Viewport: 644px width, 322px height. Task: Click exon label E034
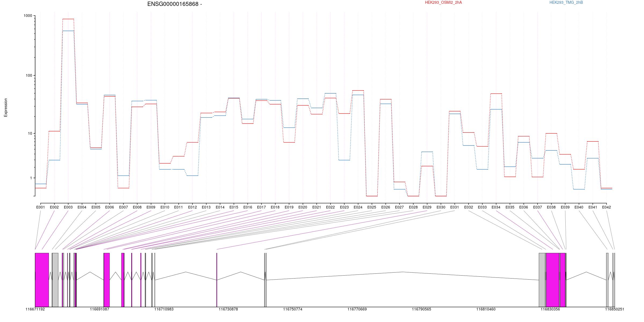click(x=496, y=207)
